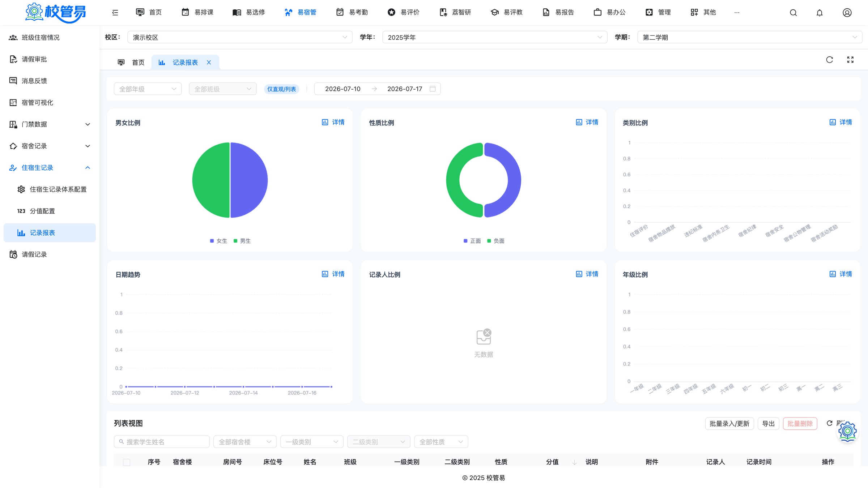Screen dimensions: 868x488
Task: Collapse the 住宿生记录 submenu
Action: click(x=50, y=168)
